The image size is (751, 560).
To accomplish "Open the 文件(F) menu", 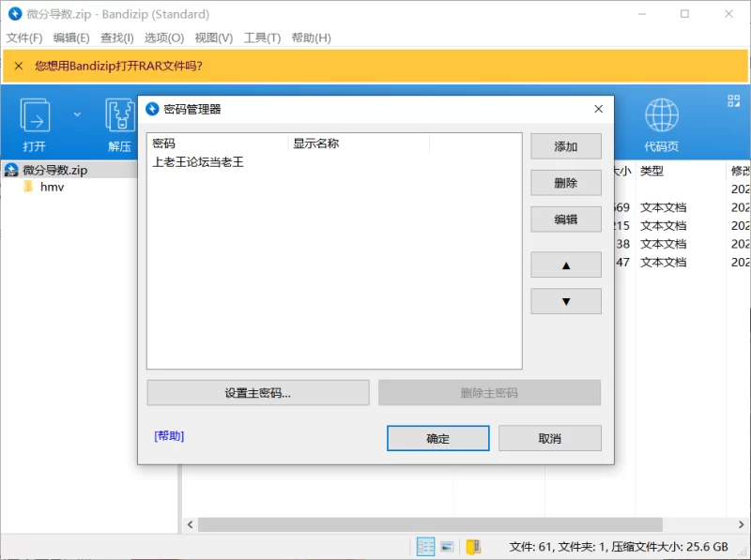I will point(24,38).
